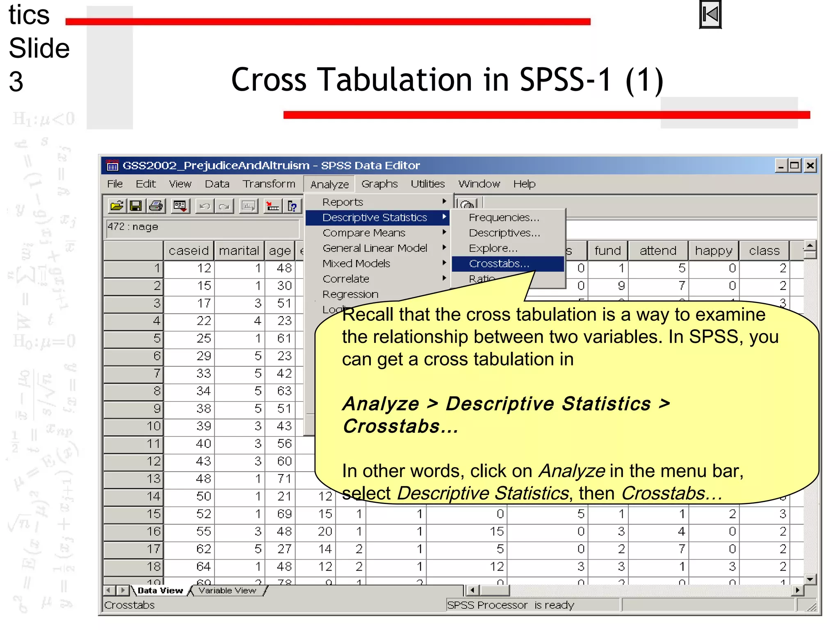Expand the Reports submenu
The height and width of the screenshot is (630, 840).
[x=377, y=202]
